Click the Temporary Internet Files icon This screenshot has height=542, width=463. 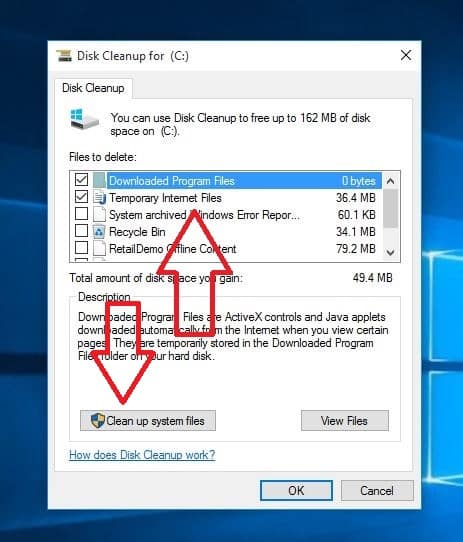100,198
